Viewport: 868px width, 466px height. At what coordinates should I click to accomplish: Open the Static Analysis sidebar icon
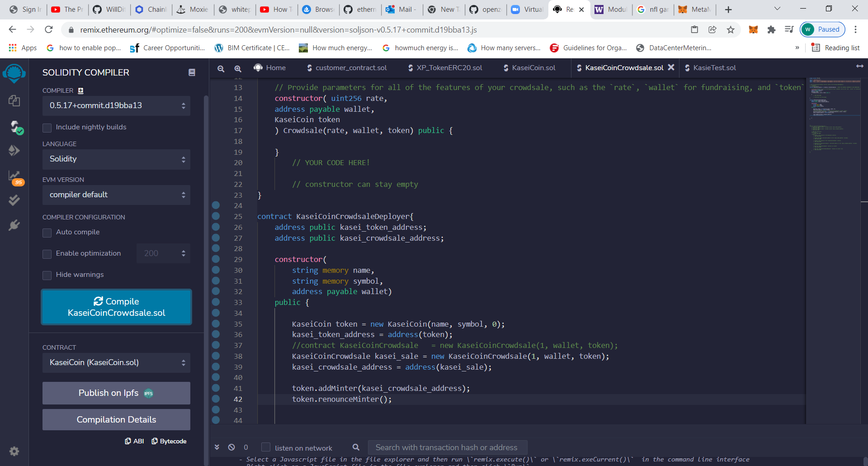click(x=15, y=177)
